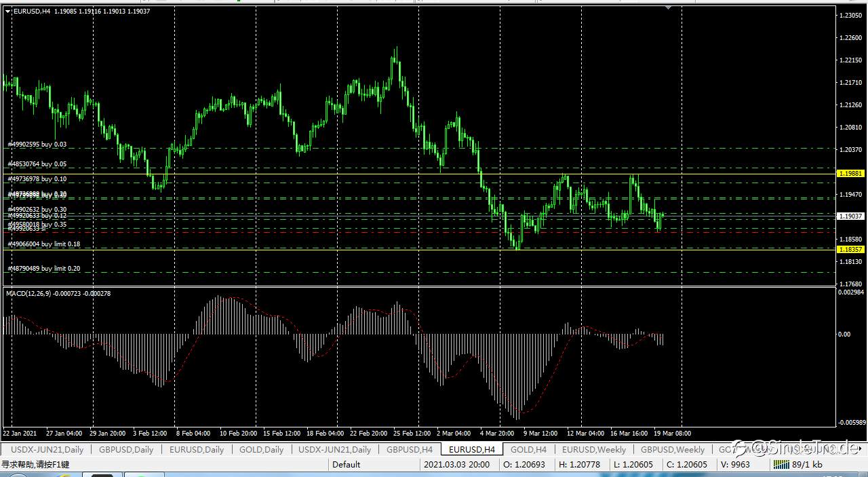Click the 25 Feb 12:00 time label
Image resolution: width=868 pixels, height=477 pixels.
pyautogui.click(x=412, y=433)
